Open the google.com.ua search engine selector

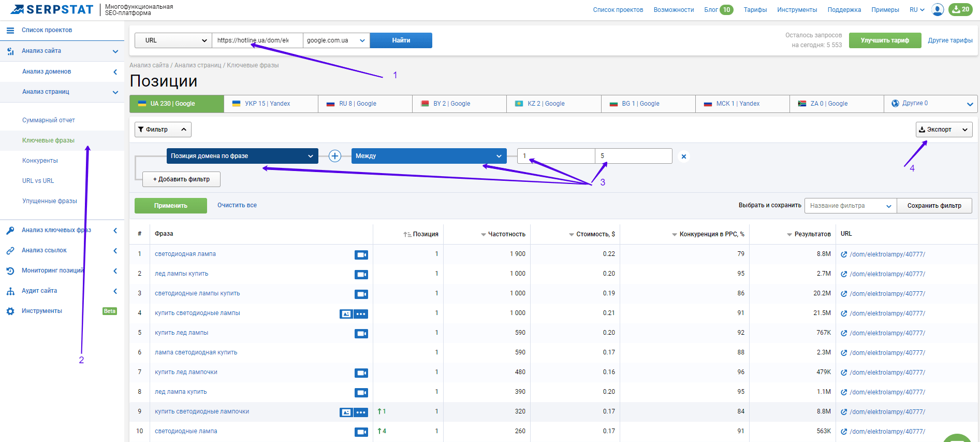(336, 40)
